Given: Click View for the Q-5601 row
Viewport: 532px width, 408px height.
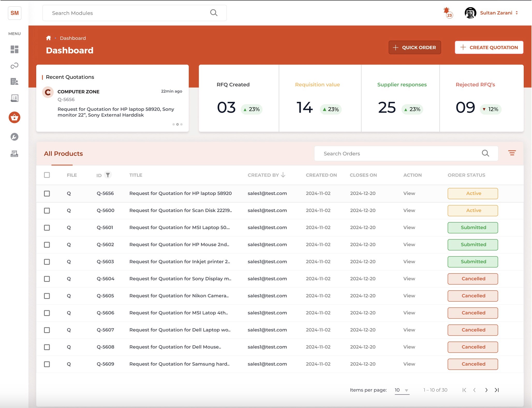Looking at the screenshot, I should [409, 228].
